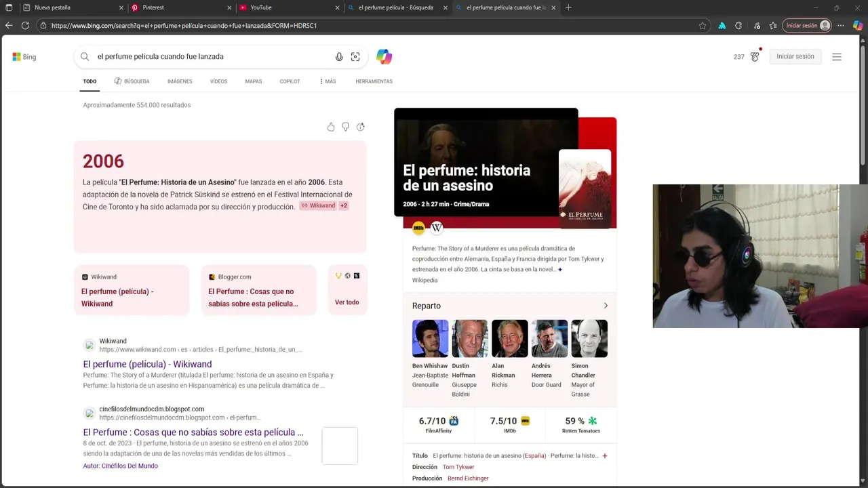Expand the Título row plus sign
Screen dimensions: 868x488
pyautogui.click(x=605, y=456)
